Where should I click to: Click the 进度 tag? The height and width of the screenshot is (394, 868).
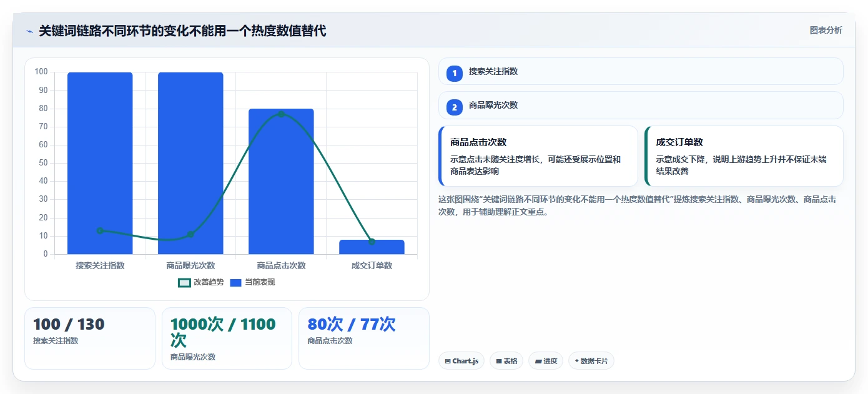(x=546, y=361)
